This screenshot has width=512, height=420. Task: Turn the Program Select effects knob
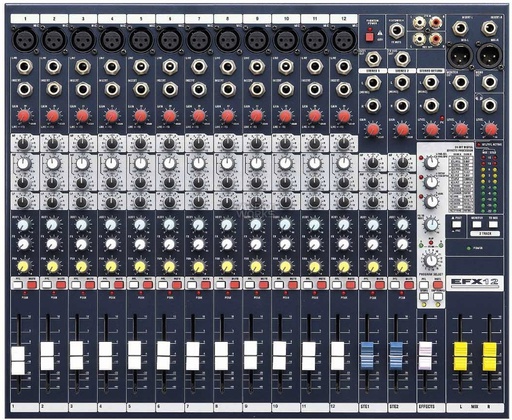pos(431,261)
